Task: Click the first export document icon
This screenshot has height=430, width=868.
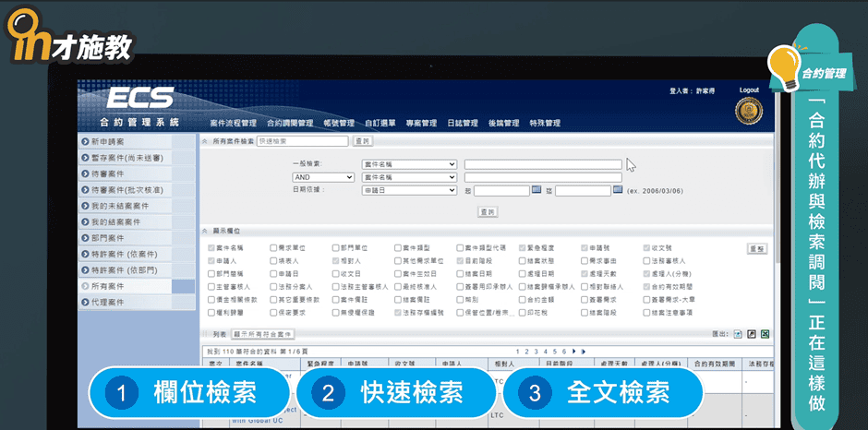Action: click(738, 334)
